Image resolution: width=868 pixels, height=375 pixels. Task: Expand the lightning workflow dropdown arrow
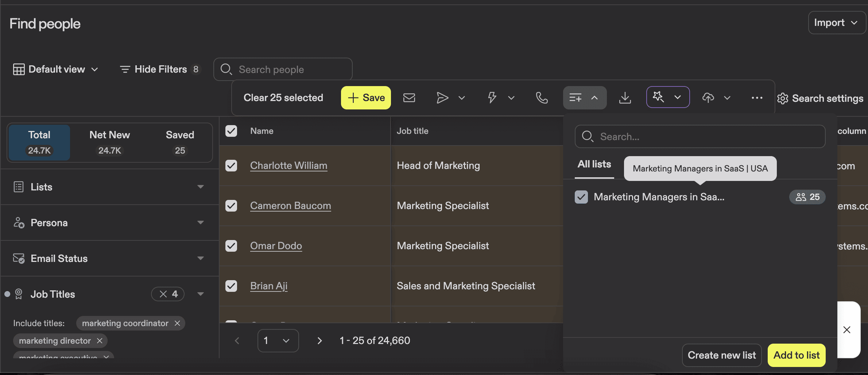tap(511, 98)
